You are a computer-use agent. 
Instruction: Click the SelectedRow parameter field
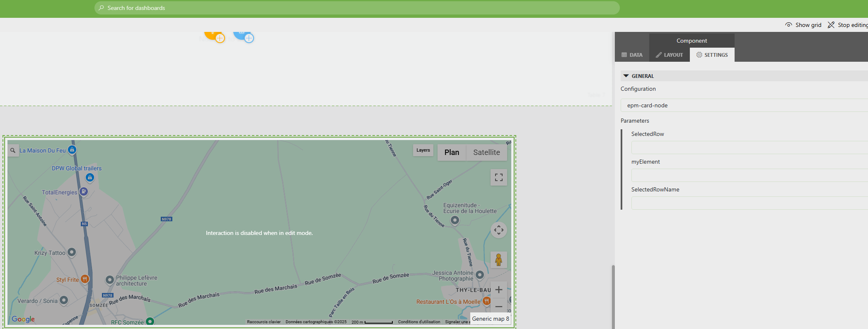click(750, 148)
